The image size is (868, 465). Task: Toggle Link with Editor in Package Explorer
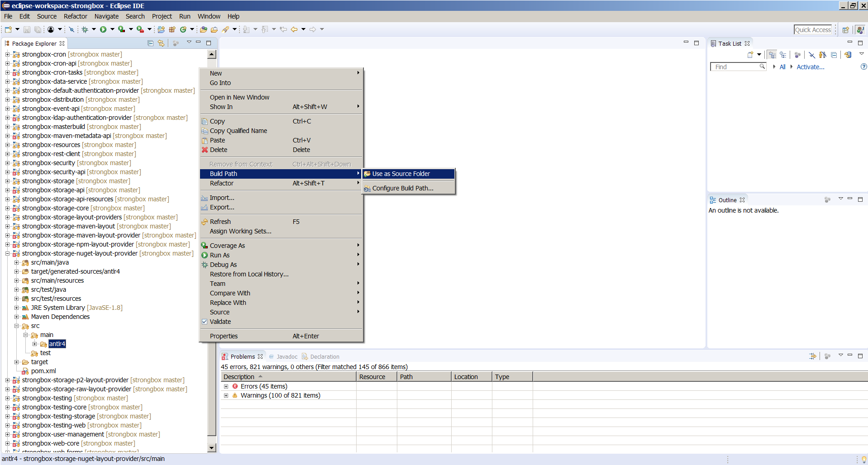[161, 43]
